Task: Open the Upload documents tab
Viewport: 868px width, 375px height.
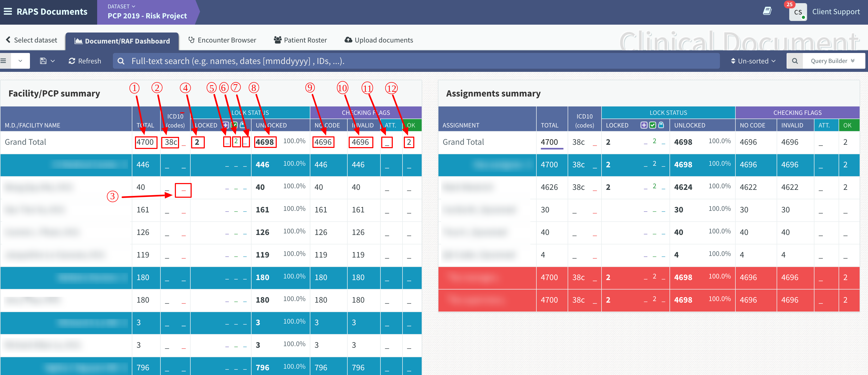Action: click(x=379, y=40)
